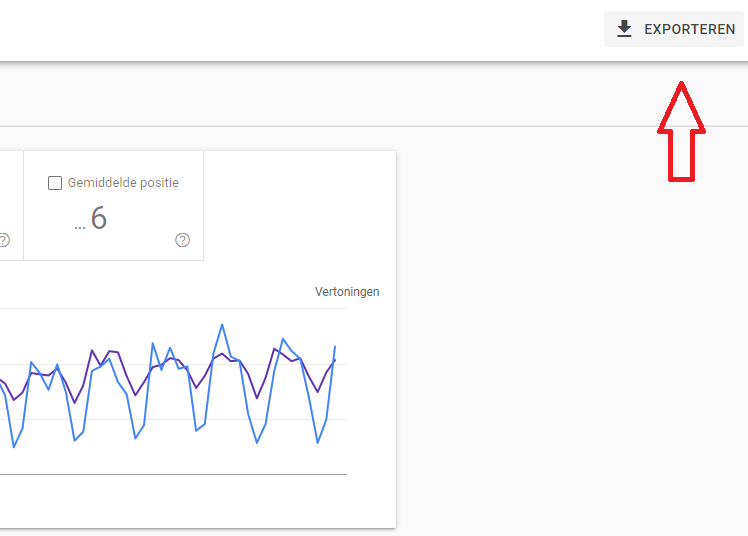
Task: Click the metric card left of Gemiddelde positie
Action: [x=10, y=200]
